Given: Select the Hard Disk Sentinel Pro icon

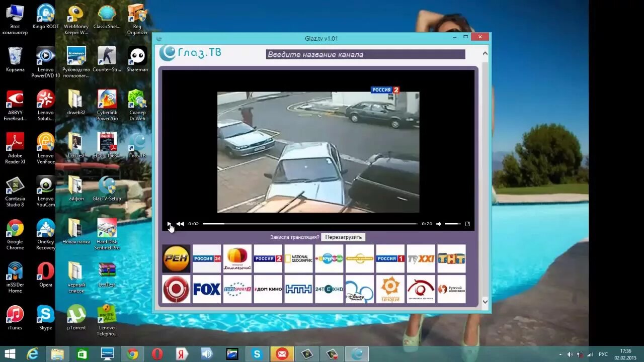Looking at the screenshot, I should click(107, 235).
